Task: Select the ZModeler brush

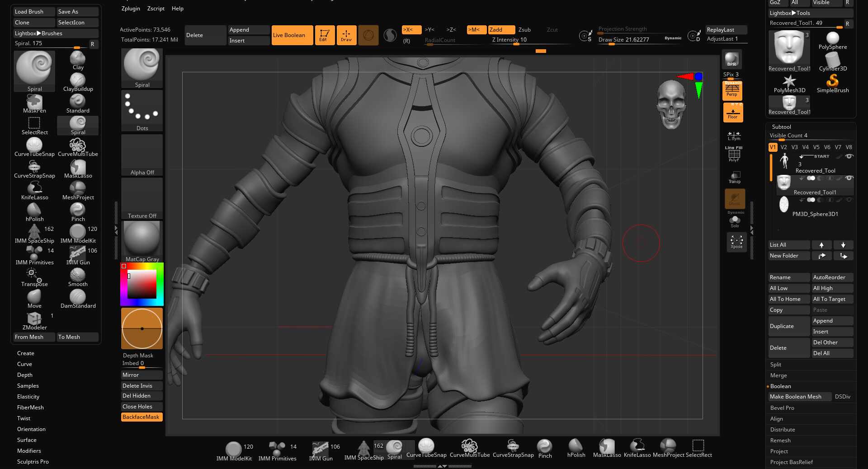Action: pos(34,320)
